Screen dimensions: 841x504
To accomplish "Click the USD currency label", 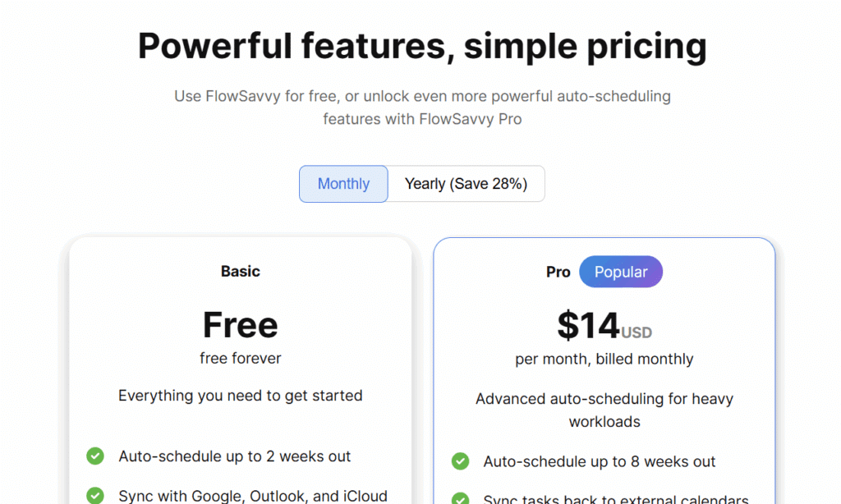I will 636,332.
